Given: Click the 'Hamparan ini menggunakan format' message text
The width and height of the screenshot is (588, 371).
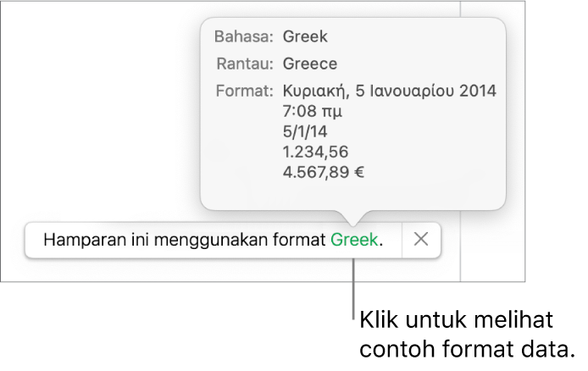Looking at the screenshot, I should click(186, 240).
